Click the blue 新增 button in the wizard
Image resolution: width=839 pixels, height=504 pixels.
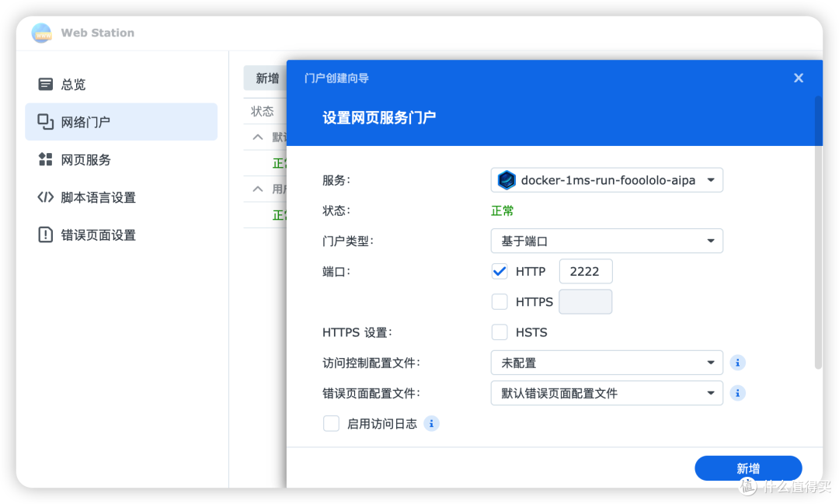pyautogui.click(x=748, y=468)
